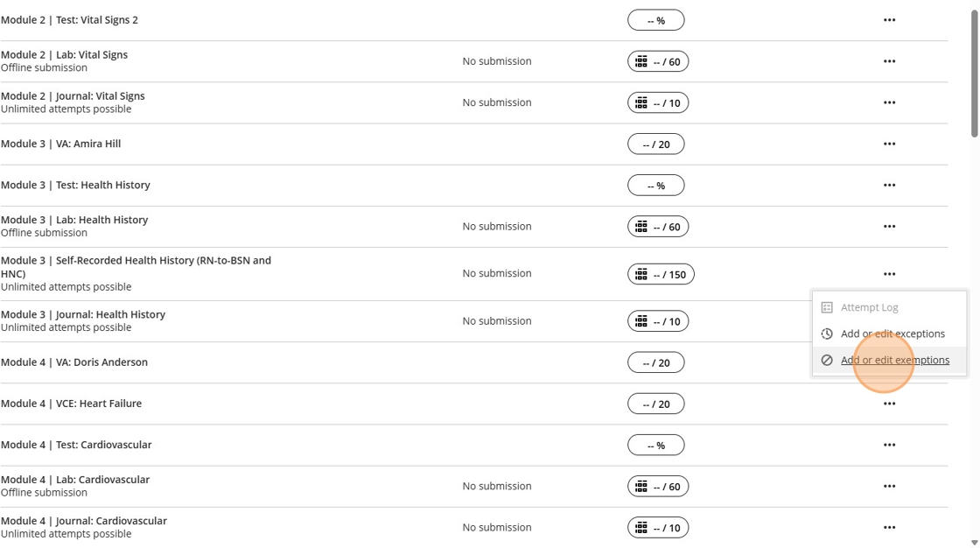Click rubric icon in Self-Recorded Health History grade pill

point(641,274)
